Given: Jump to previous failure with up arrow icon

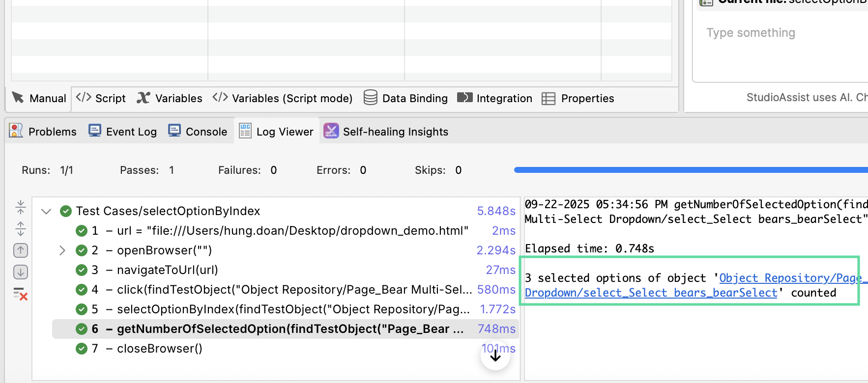Looking at the screenshot, I should tap(21, 250).
